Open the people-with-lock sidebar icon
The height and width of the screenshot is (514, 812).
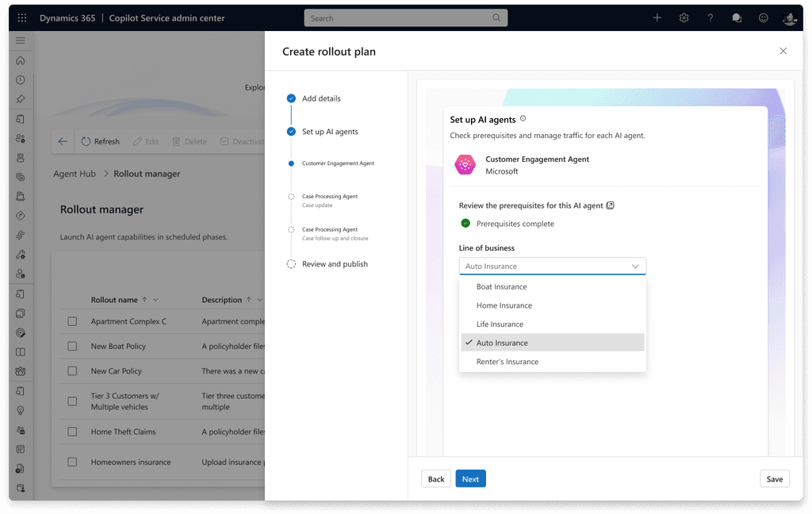(21, 430)
